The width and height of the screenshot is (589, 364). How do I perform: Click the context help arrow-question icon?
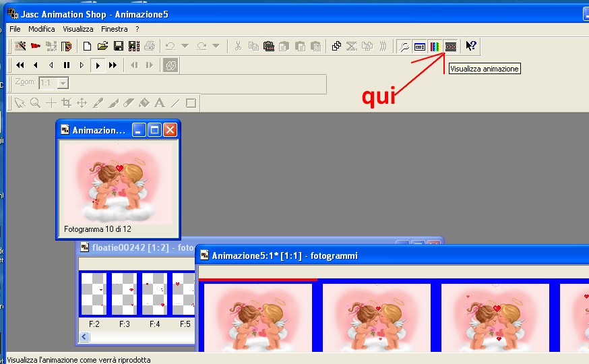pyautogui.click(x=470, y=46)
